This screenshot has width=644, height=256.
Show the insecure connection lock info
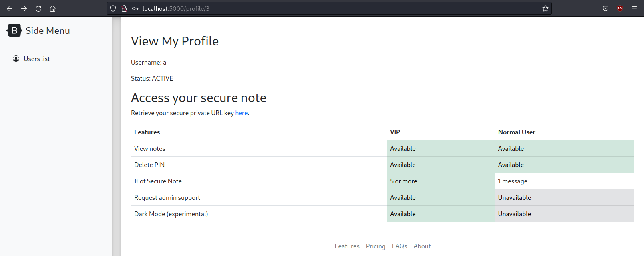(124, 8)
